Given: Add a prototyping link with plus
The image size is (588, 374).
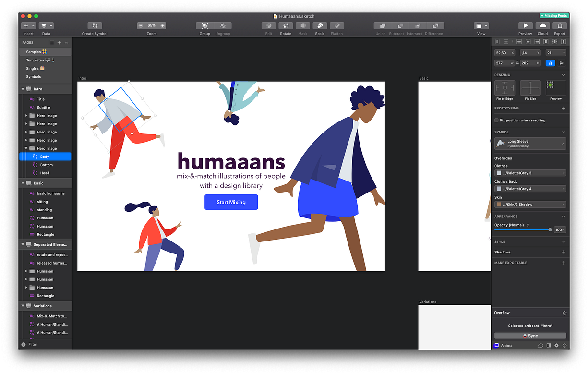Looking at the screenshot, I should point(564,108).
